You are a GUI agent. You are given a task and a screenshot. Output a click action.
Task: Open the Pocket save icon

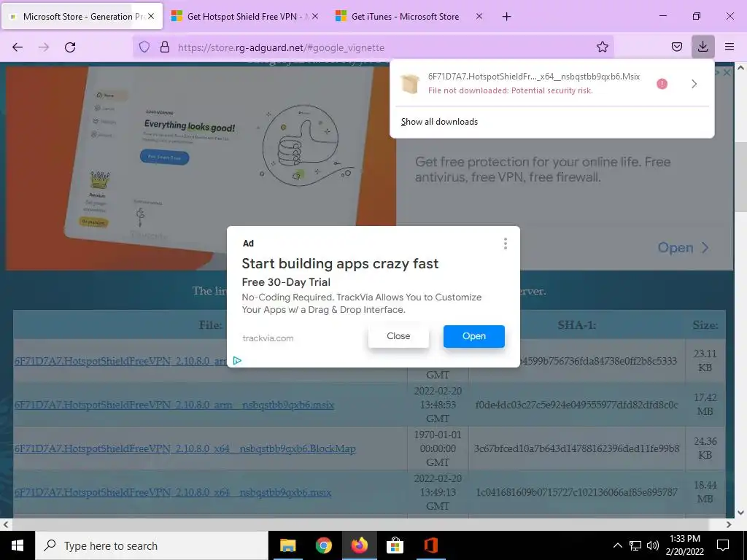[x=676, y=47]
